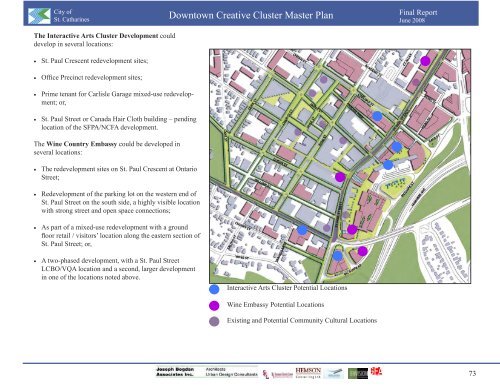500x386 pixels.
Task: Select the westernmost blue dot on the map
Action: pyautogui.click(x=302, y=230)
